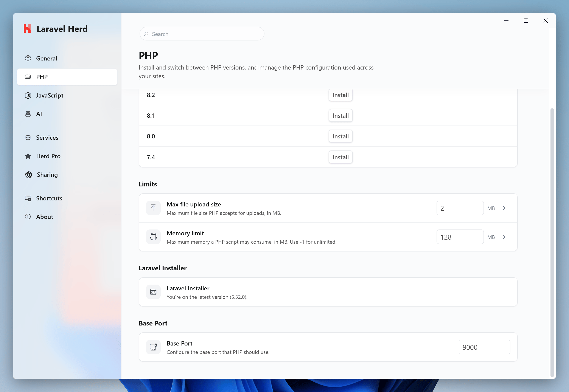Click the '8.1' version label
Viewport: 569px width, 392px height.
click(151, 115)
